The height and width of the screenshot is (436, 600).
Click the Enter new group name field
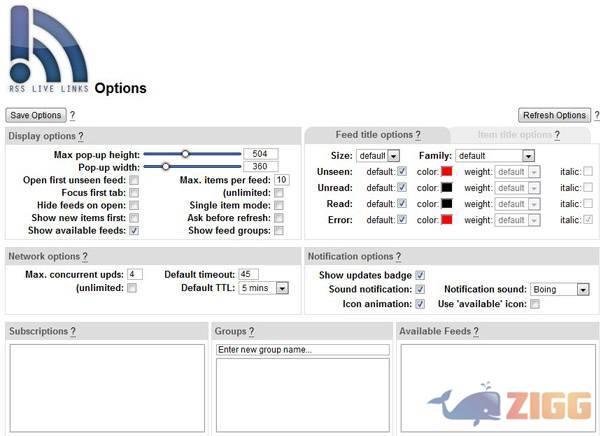click(x=302, y=349)
